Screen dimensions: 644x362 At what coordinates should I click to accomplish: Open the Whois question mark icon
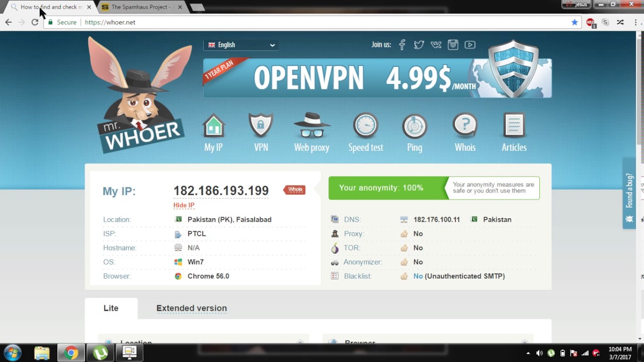[x=465, y=126]
